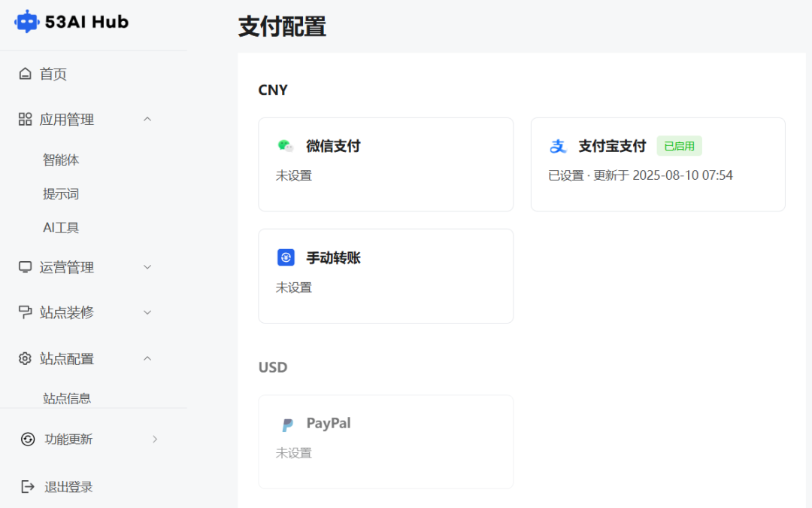Open 站点信息 under 站点配置
This screenshot has width=812, height=508.
pos(65,397)
